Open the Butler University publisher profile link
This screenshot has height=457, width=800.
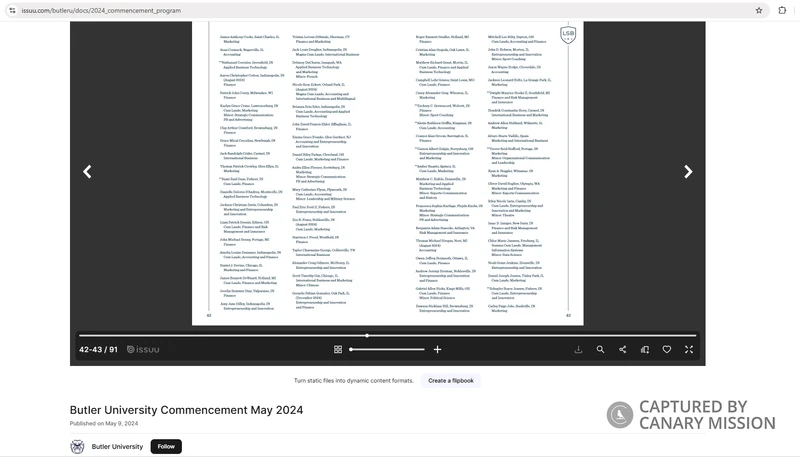pos(117,447)
